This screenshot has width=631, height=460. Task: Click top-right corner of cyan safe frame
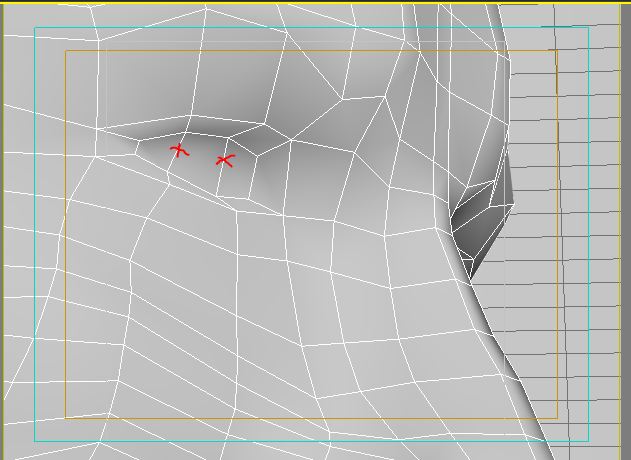pos(588,28)
